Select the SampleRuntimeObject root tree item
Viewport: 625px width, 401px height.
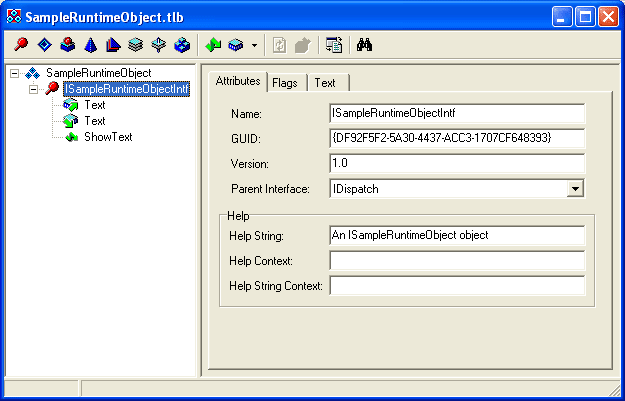coord(98,73)
